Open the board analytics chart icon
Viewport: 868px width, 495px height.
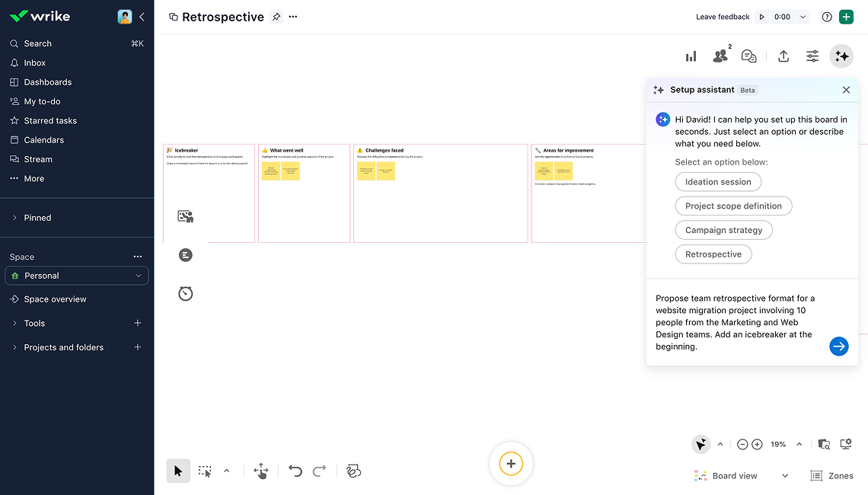691,56
